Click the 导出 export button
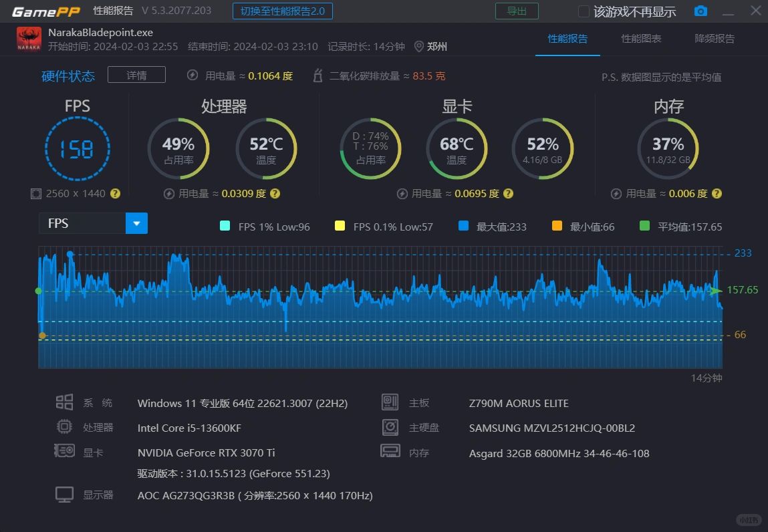This screenshot has height=532, width=768. click(x=517, y=11)
